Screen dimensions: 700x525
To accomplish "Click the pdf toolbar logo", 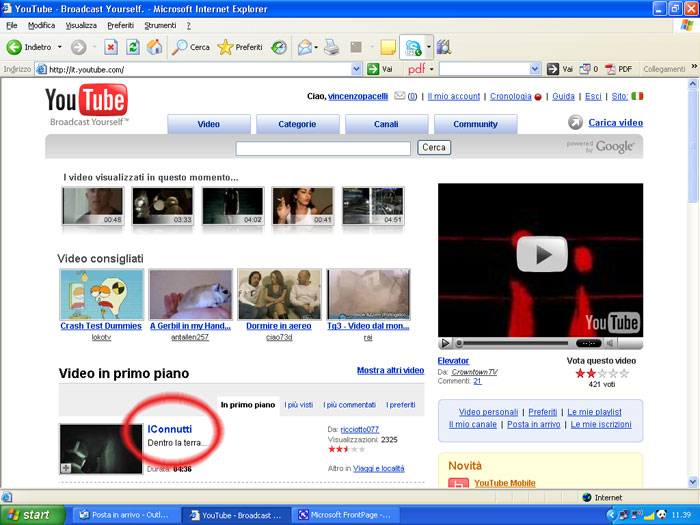I will (x=417, y=69).
